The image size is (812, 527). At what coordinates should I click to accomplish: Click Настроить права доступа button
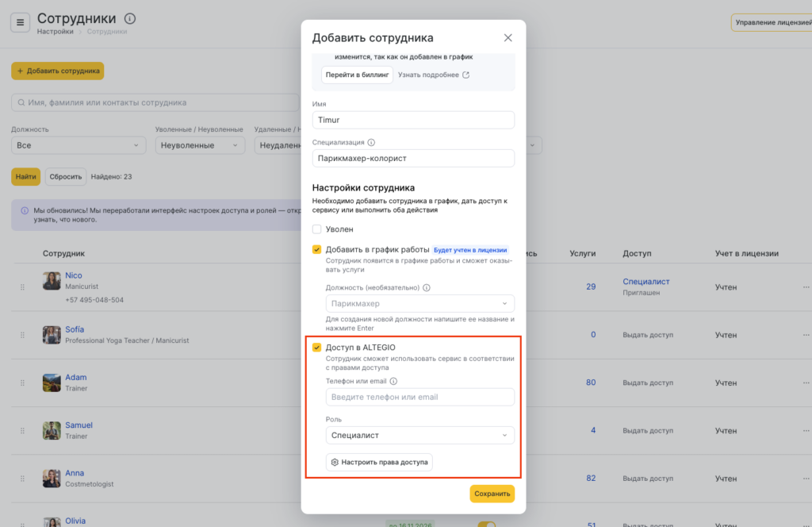click(x=379, y=462)
